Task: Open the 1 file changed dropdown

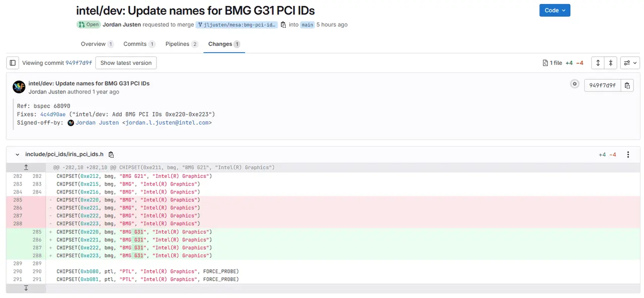Action: pos(552,63)
